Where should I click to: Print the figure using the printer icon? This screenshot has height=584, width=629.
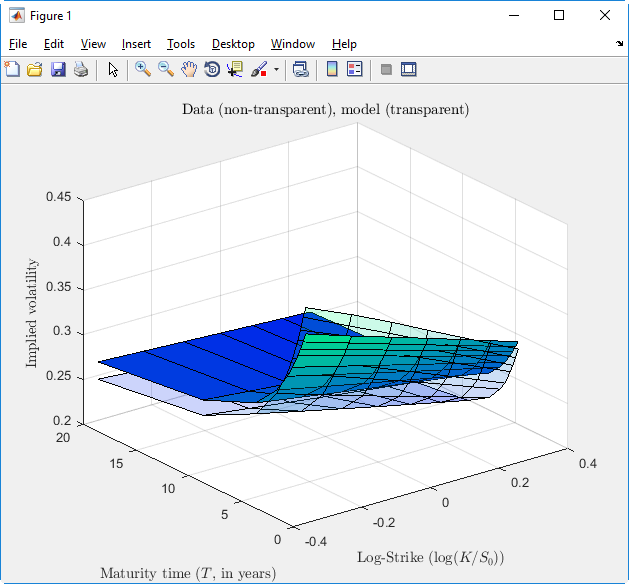click(x=81, y=69)
